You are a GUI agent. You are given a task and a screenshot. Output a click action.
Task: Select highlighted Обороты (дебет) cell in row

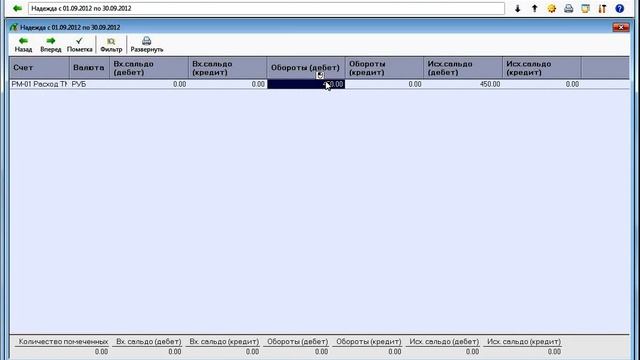[x=306, y=84]
